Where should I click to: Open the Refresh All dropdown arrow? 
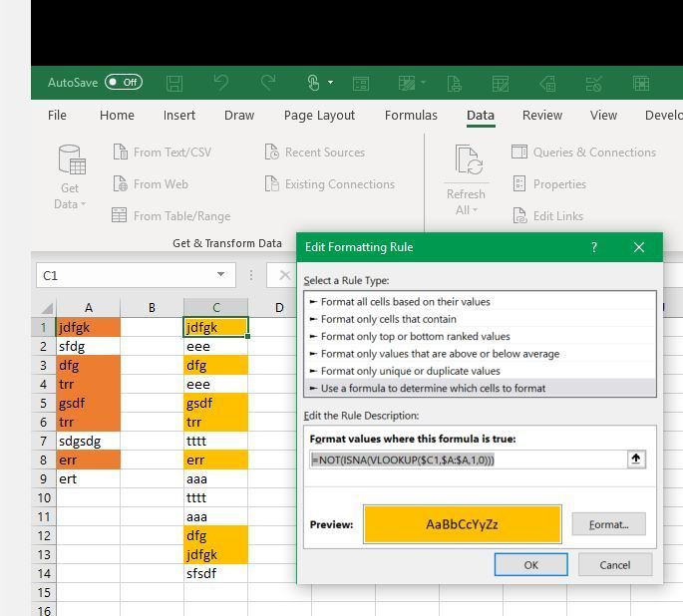pyautogui.click(x=476, y=210)
